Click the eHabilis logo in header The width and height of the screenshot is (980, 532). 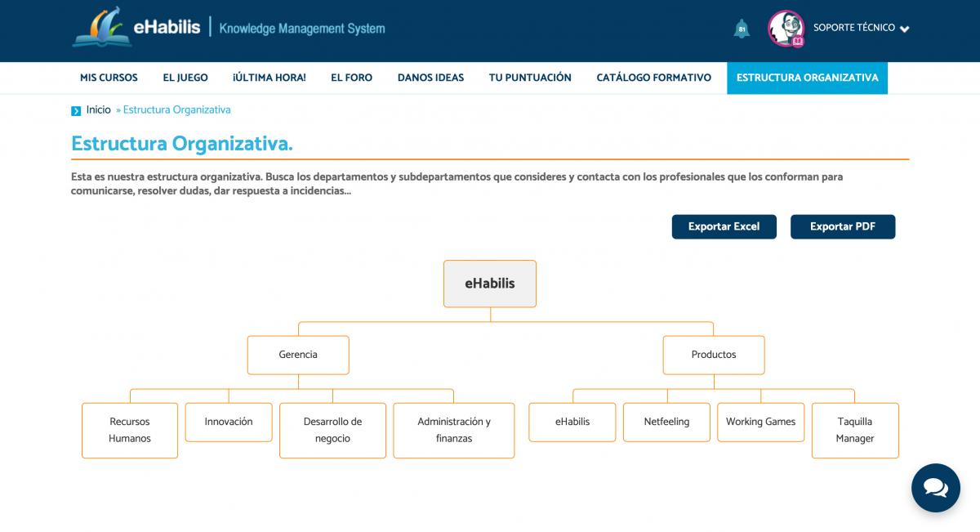tap(136, 28)
